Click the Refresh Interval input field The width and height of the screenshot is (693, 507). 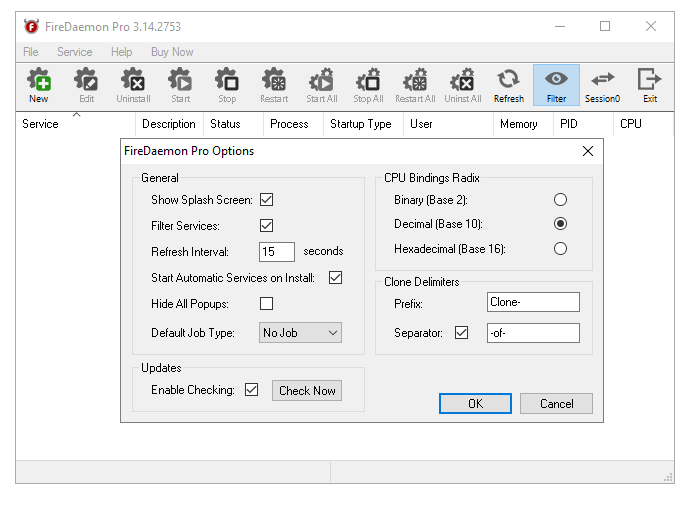277,252
